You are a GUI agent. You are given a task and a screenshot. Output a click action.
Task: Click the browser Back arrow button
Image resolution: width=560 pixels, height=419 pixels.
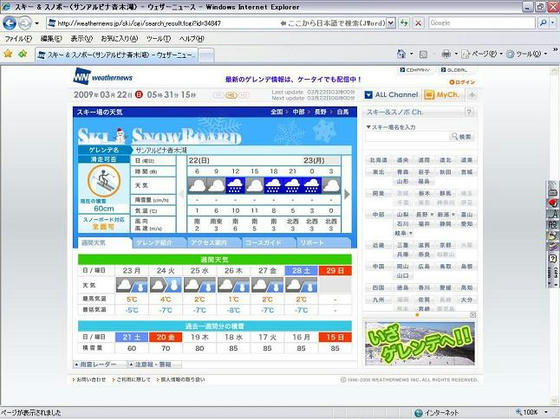point(10,23)
